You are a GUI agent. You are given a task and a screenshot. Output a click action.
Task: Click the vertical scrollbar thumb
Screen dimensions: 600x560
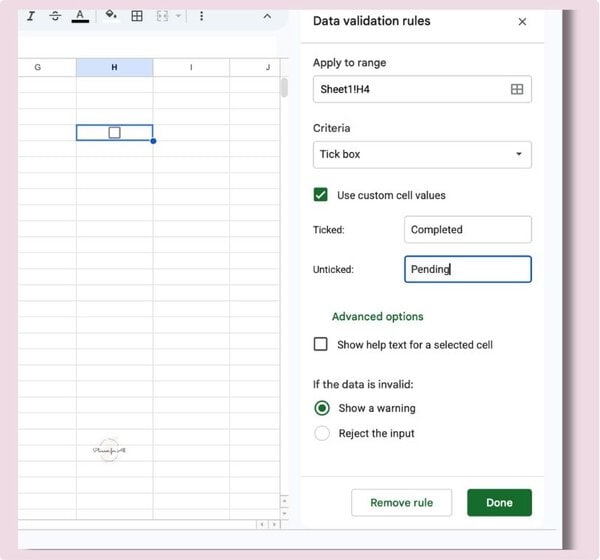(x=284, y=88)
